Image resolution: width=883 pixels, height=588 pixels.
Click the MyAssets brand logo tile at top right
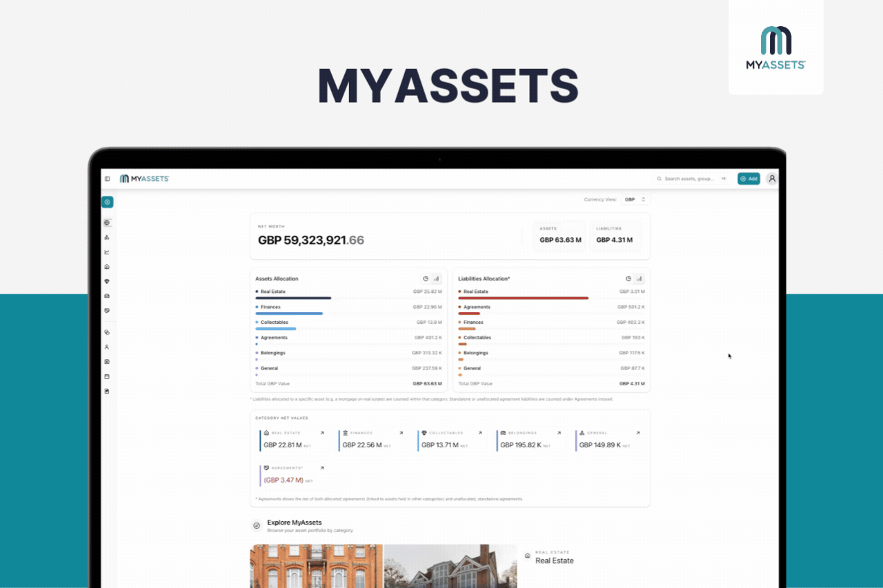pyautogui.click(x=776, y=47)
